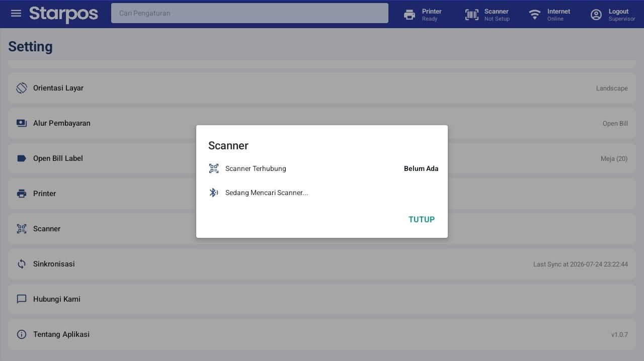Click the QR icon beside Scanner Terhubung

pos(214,168)
